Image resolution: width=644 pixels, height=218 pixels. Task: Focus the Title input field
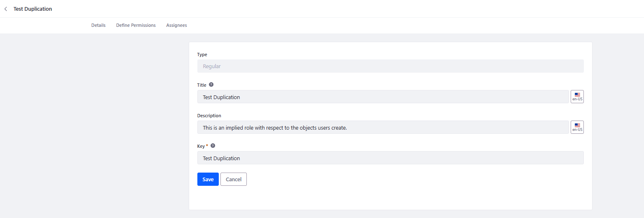pos(383,97)
